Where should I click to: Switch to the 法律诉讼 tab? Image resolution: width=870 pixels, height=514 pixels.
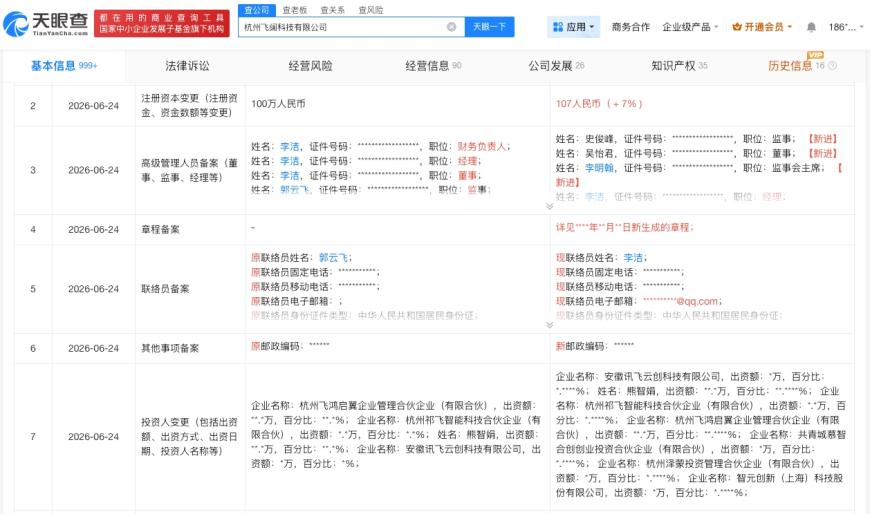click(x=187, y=65)
